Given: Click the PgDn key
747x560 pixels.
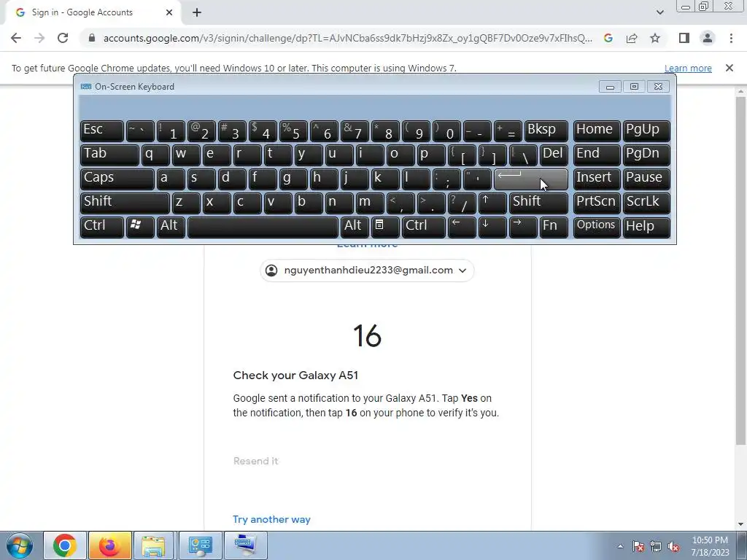Looking at the screenshot, I should tap(646, 155).
